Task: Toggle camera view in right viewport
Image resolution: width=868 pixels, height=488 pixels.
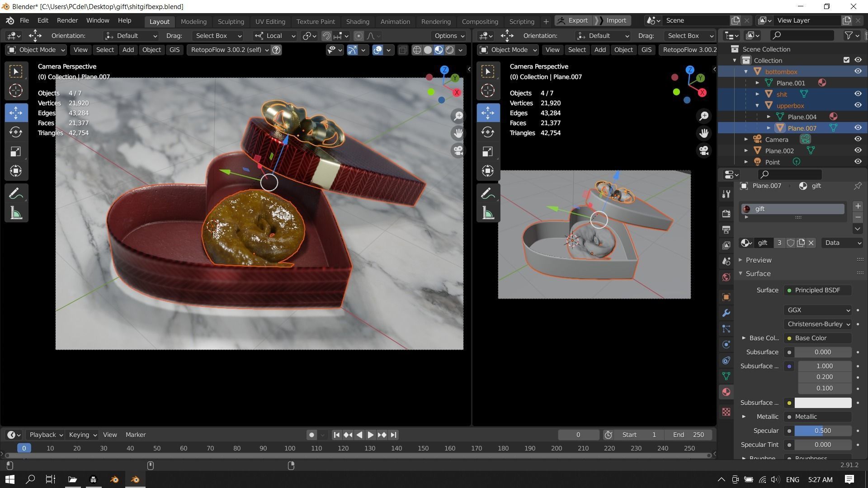Action: point(704,150)
